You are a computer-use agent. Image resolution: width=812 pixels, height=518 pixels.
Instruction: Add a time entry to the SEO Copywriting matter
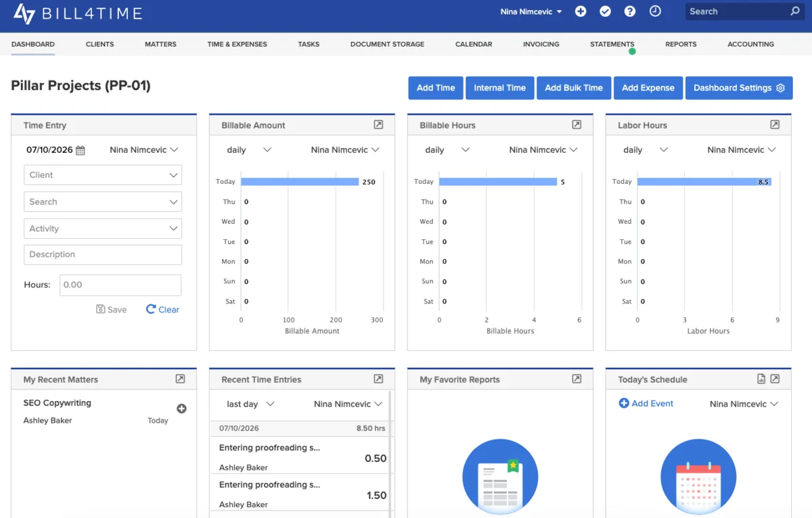pos(181,408)
